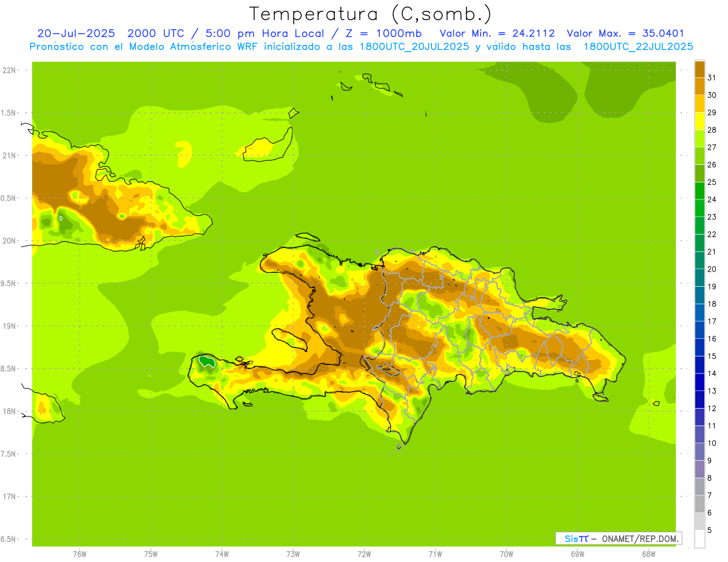Click the '18N' latitude axis label
The height and width of the screenshot is (562, 728).
click(x=9, y=411)
